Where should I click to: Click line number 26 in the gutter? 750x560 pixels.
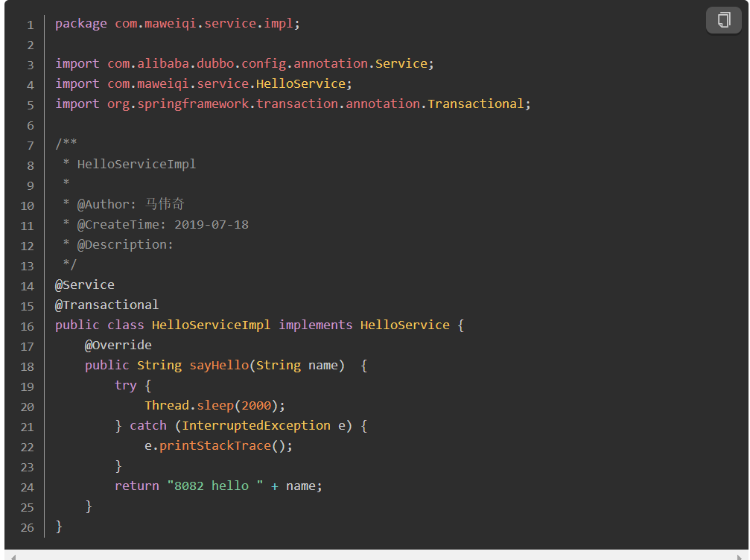tap(28, 527)
